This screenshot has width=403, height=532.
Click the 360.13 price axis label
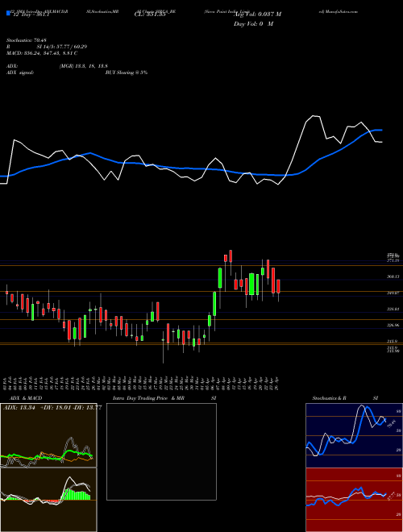pos(393,276)
